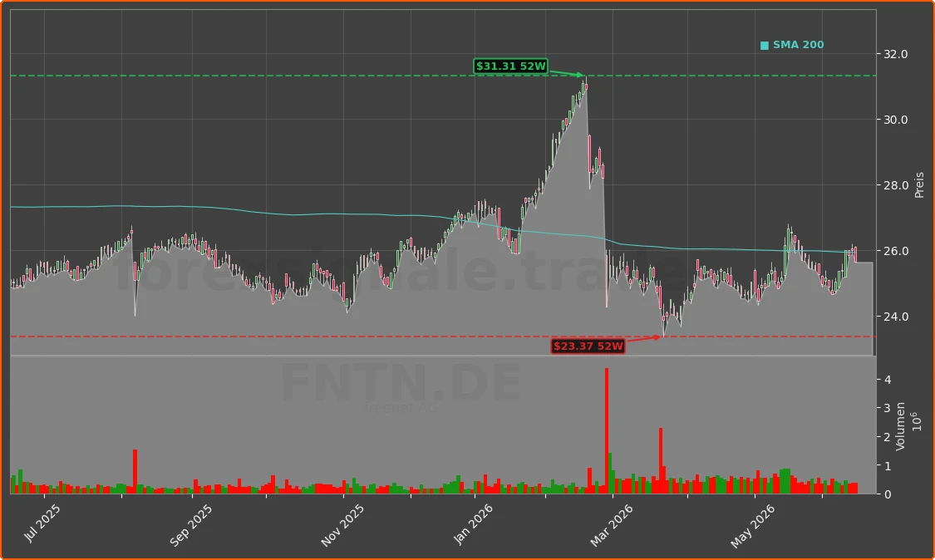Click the 24.0 price axis value
Viewport: 935px width, 560px height.
pyautogui.click(x=895, y=317)
